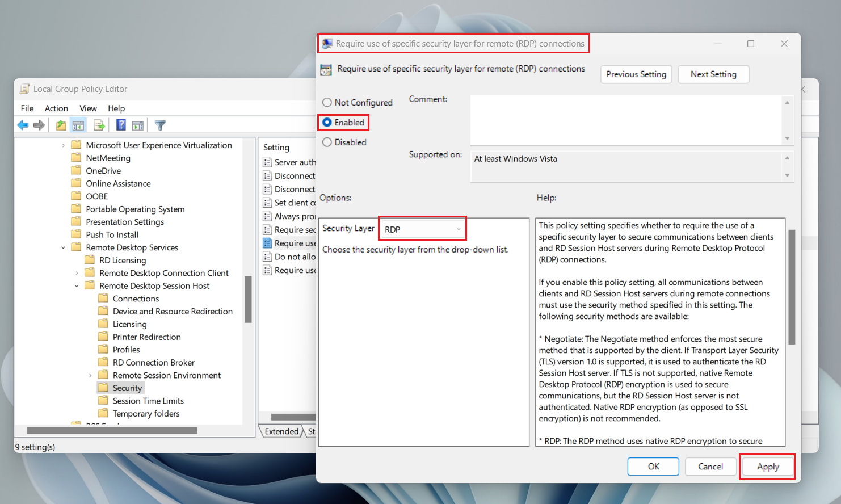Image resolution: width=841 pixels, height=504 pixels.
Task: Select the Licensing folder under Session Host
Action: [x=129, y=324]
